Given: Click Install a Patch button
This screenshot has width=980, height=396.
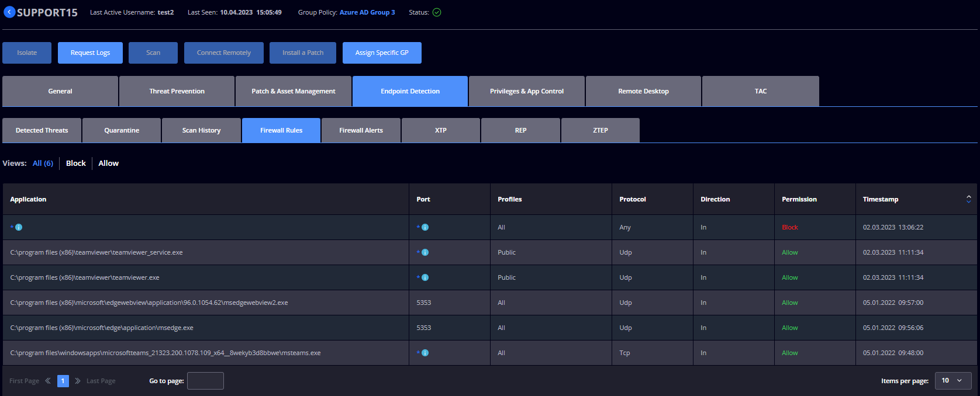Looking at the screenshot, I should [303, 53].
